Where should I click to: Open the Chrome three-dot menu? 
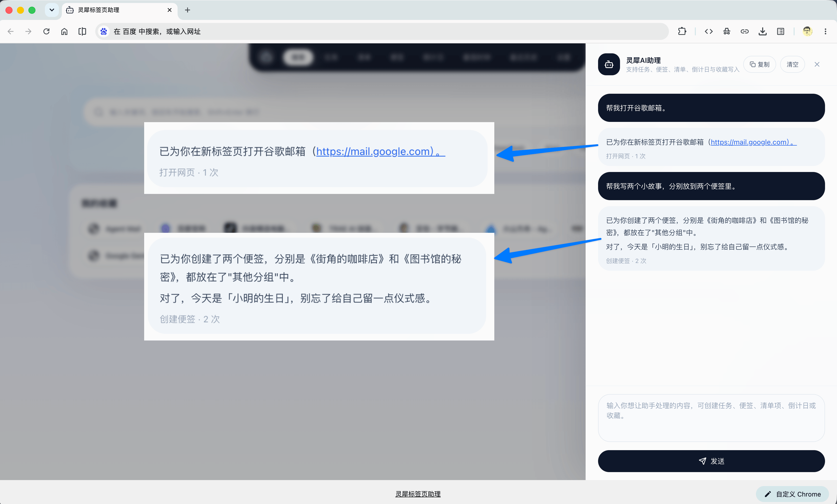[826, 32]
